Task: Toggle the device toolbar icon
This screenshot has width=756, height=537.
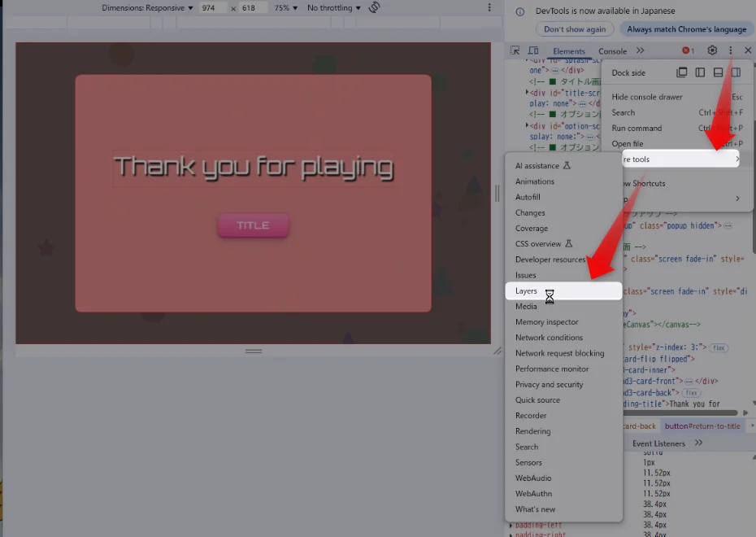Action: [533, 50]
